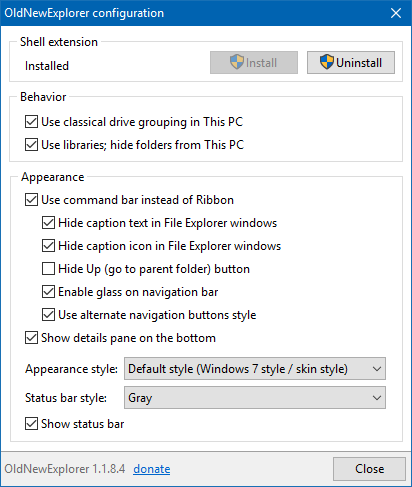412x487 pixels.
Task: Open the donate link
Action: pos(152,469)
